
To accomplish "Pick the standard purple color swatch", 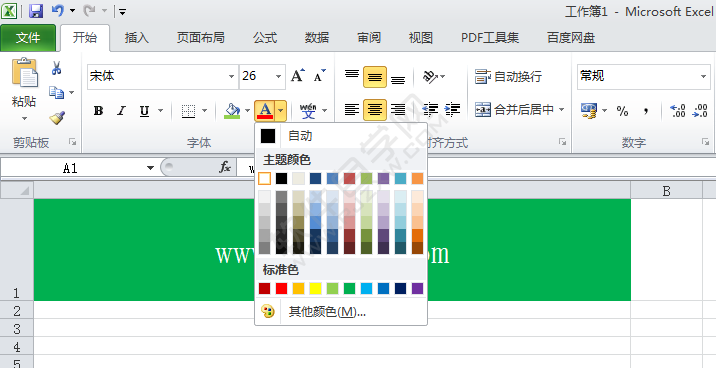I will coord(417,289).
